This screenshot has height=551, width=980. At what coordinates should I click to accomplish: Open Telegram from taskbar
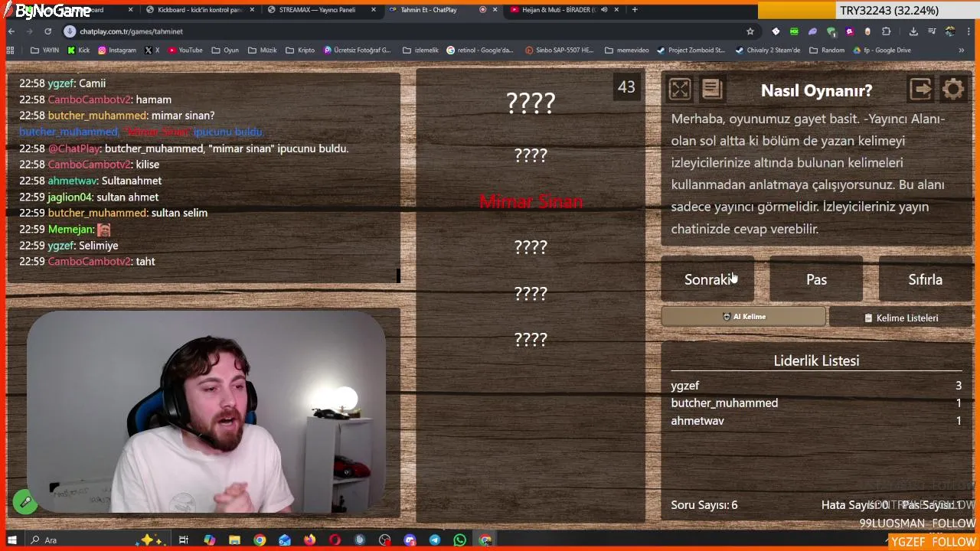[x=435, y=540]
